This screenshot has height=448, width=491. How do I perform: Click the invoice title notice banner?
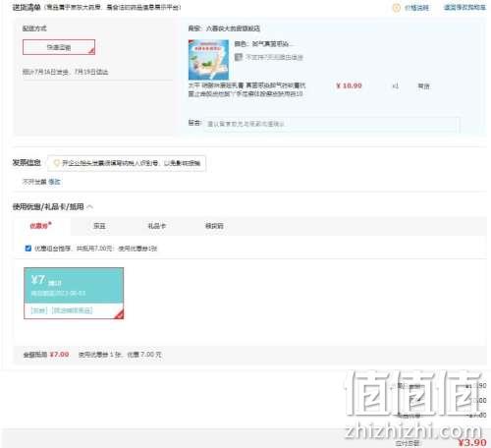(127, 163)
